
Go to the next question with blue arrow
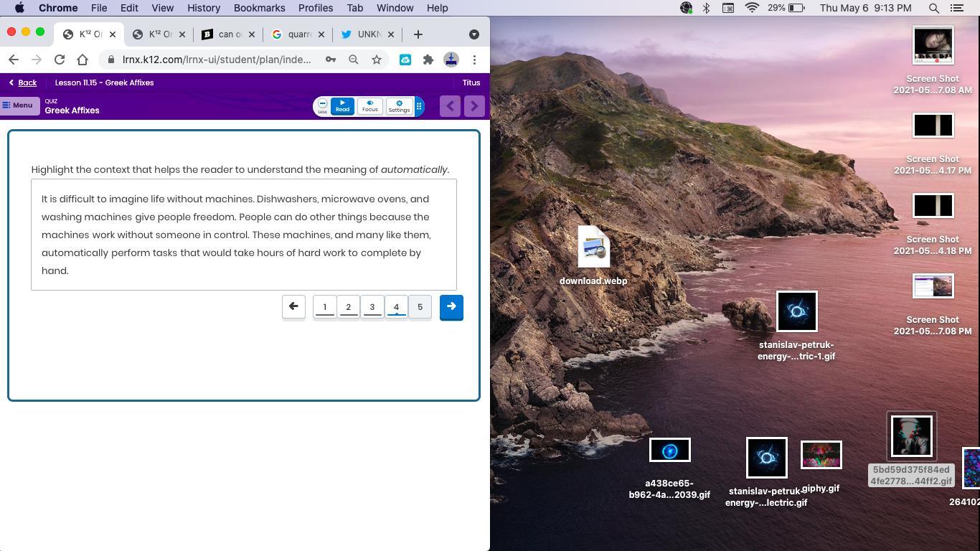[451, 307]
